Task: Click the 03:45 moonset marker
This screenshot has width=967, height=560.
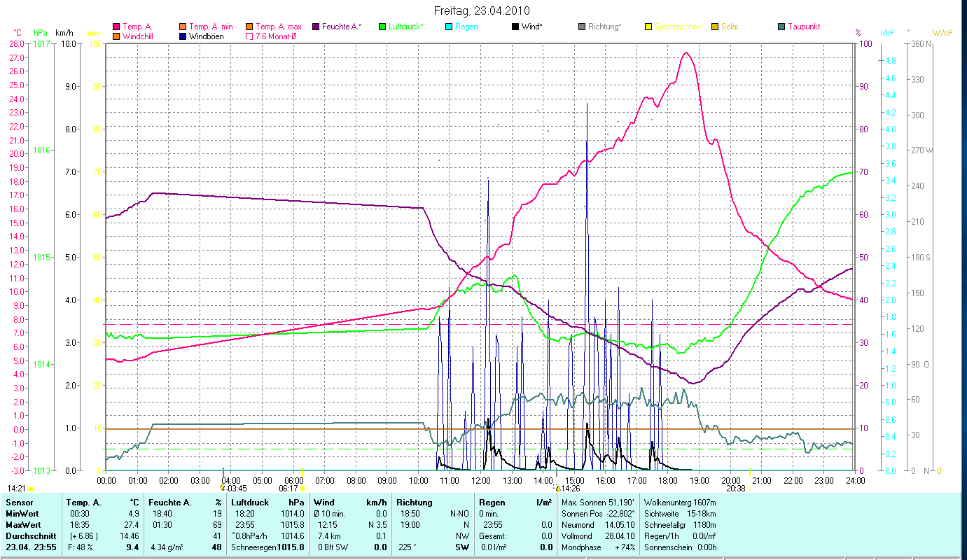Action: click(x=234, y=488)
